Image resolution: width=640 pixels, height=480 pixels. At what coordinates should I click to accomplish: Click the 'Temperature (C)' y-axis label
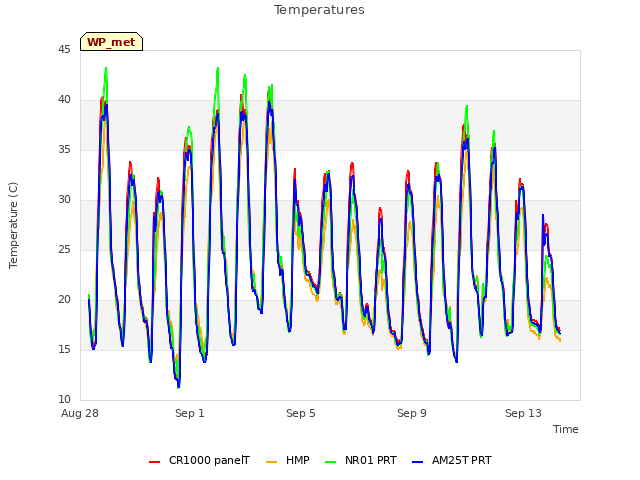click(x=13, y=225)
